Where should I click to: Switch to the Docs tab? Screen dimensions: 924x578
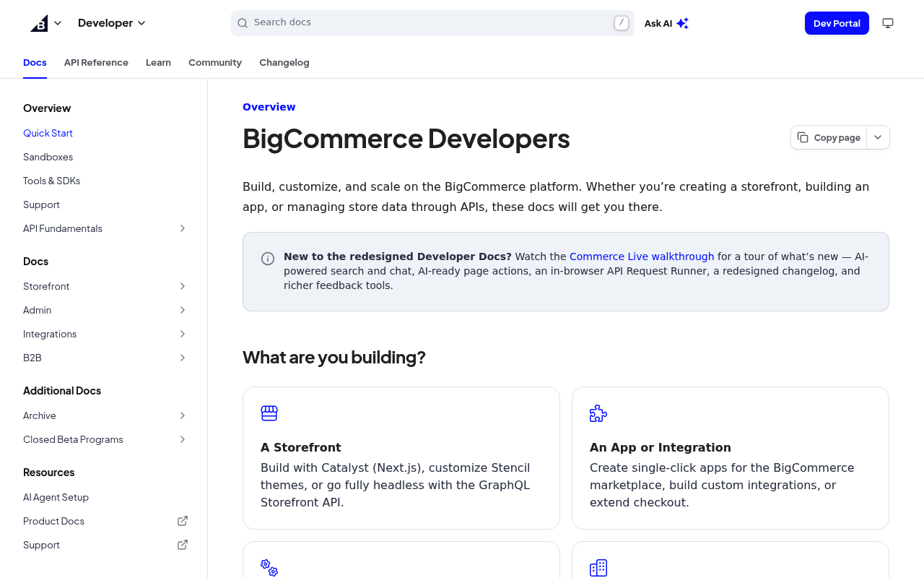pos(35,63)
